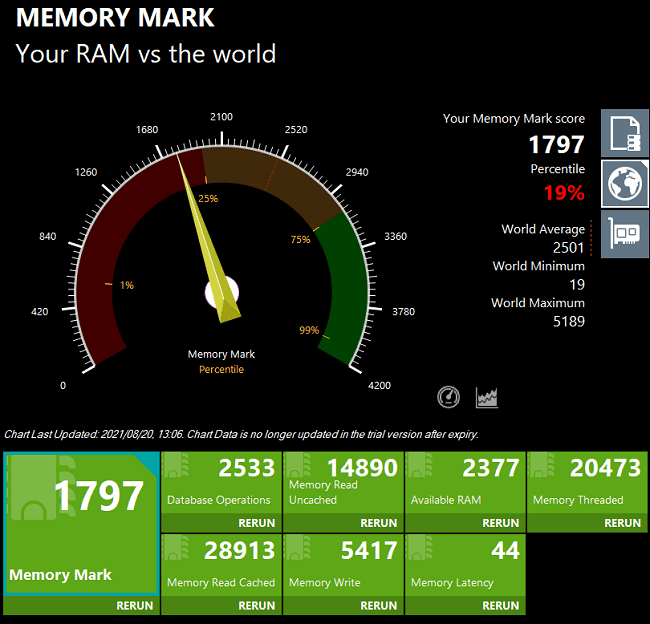Viewport: 650px width, 624px height.
Task: Click the orange Percentile label under gauge
Action: tap(221, 369)
